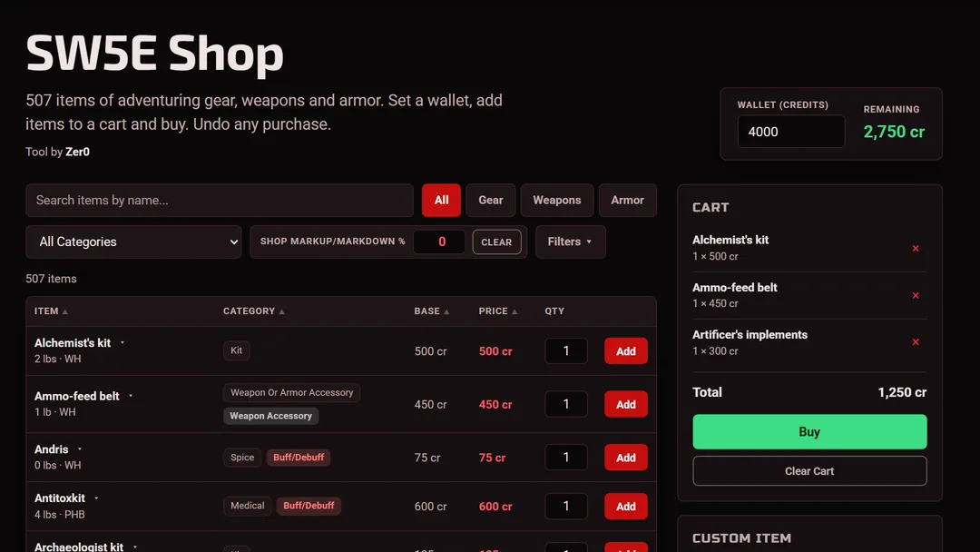Image resolution: width=980 pixels, height=552 pixels.
Task: Remove Artificer's implements from cart
Action: click(x=915, y=342)
